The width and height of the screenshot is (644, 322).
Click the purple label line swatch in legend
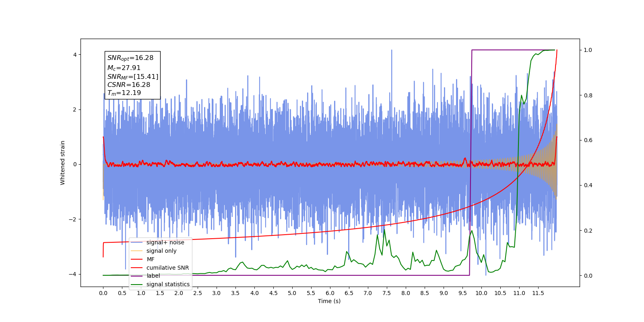pos(137,276)
